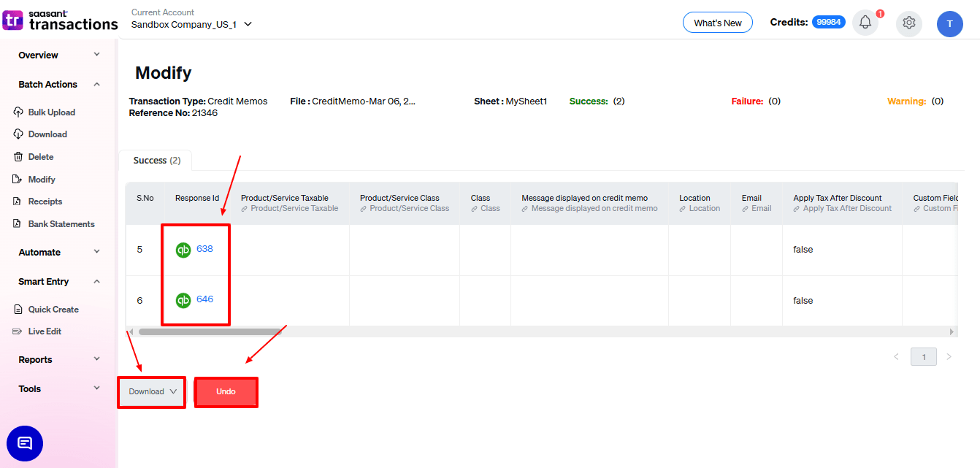Open Bulk Upload from the sidebar
The image size is (980, 468).
pyautogui.click(x=51, y=112)
